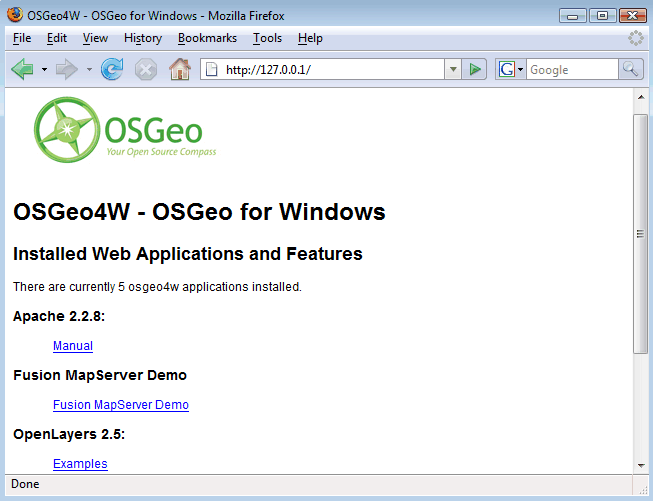Open the Tools menu
Viewport: 653px width, 501px height.
(x=267, y=38)
